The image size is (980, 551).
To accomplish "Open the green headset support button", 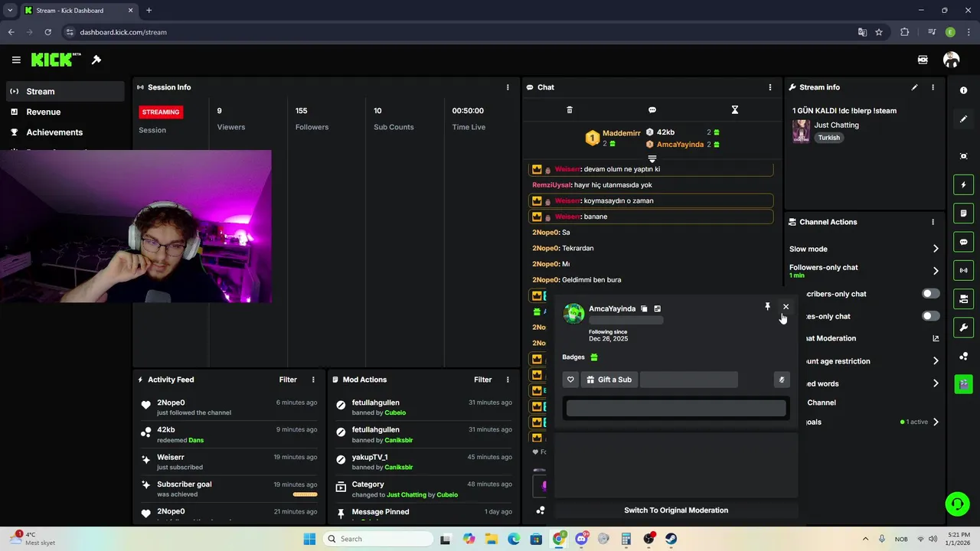I will (957, 504).
